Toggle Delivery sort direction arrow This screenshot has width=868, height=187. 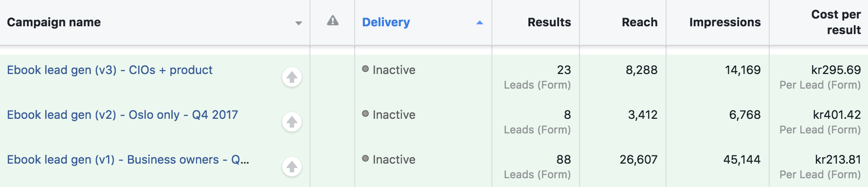click(480, 22)
